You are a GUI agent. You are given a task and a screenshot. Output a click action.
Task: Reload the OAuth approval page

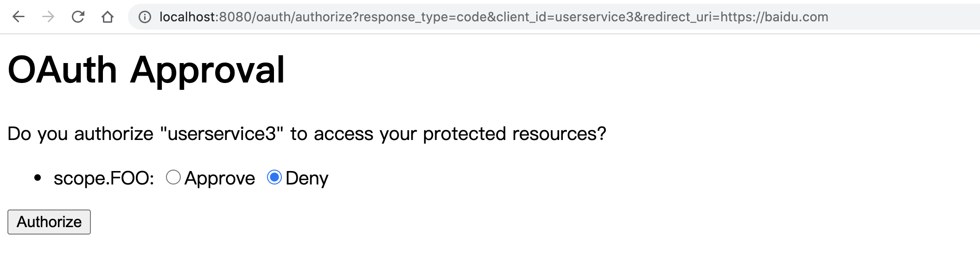pyautogui.click(x=78, y=17)
